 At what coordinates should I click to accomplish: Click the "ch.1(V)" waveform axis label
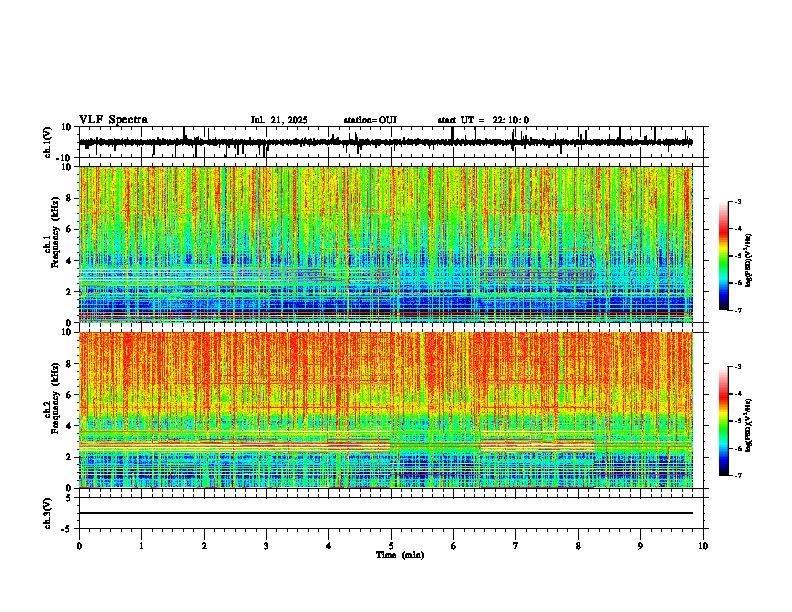pos(48,142)
